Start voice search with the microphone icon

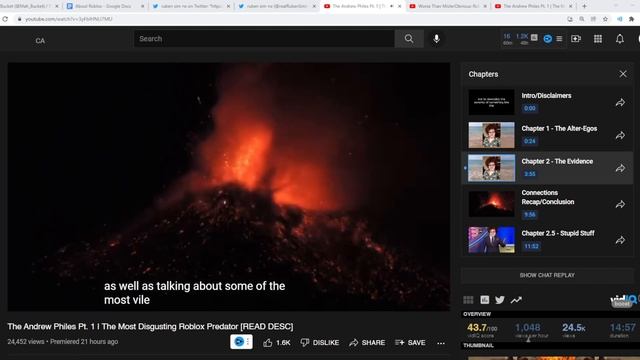436,39
